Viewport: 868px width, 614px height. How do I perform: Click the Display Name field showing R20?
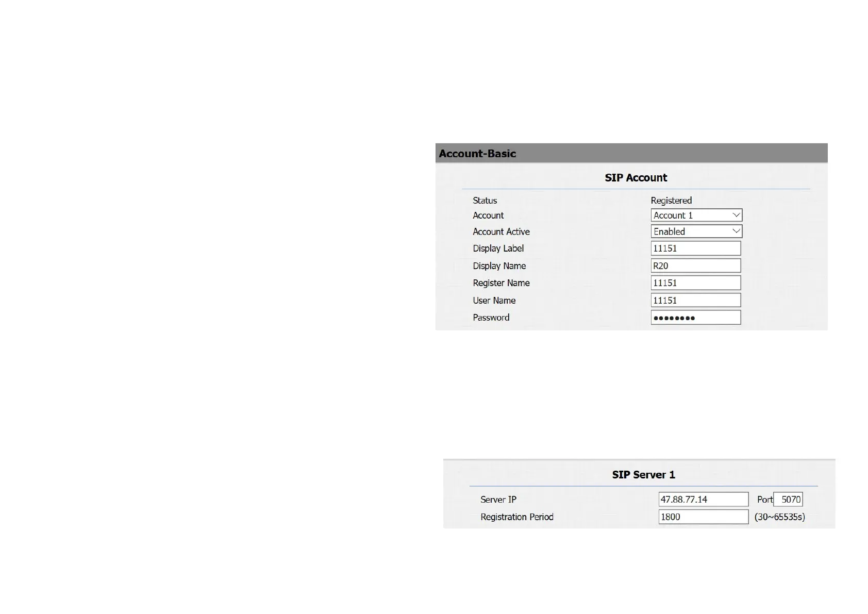click(x=696, y=265)
